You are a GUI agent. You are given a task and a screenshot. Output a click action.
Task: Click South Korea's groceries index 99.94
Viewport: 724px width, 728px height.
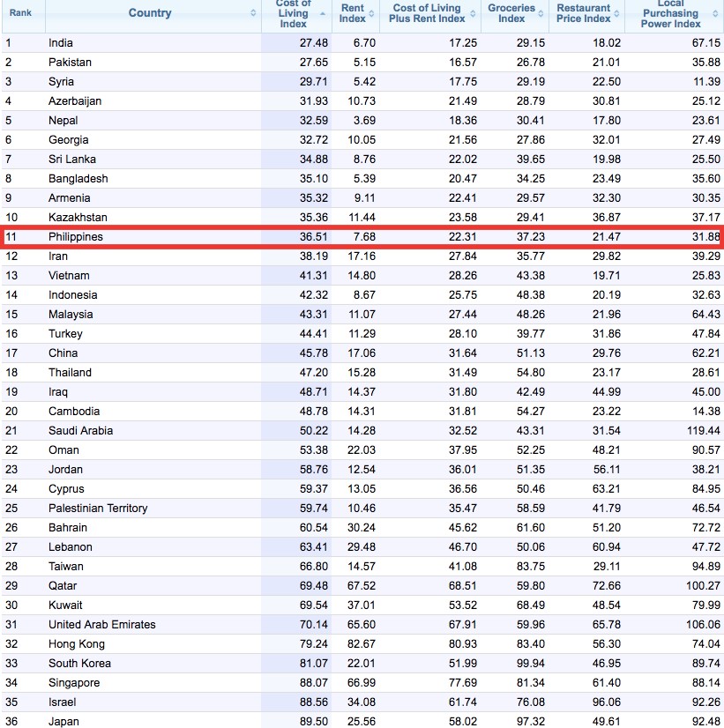[531, 664]
